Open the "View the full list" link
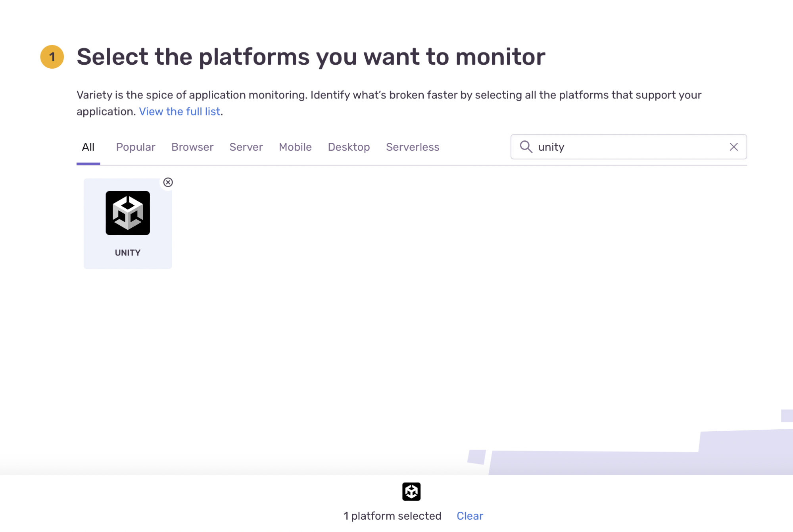This screenshot has width=793, height=532. 179,111
